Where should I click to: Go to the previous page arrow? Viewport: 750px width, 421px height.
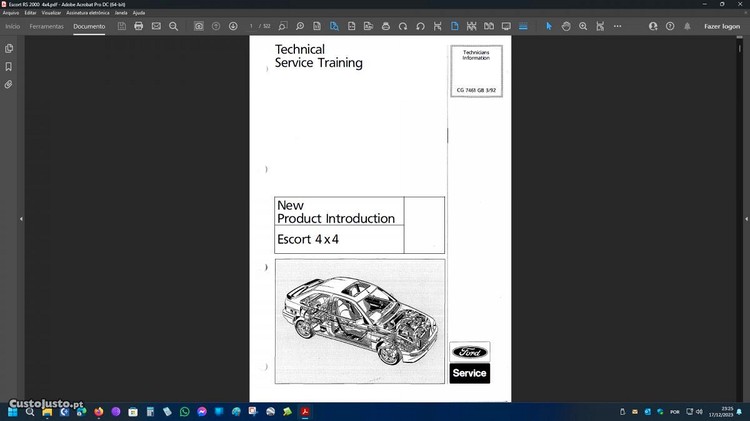pyautogui.click(x=216, y=26)
